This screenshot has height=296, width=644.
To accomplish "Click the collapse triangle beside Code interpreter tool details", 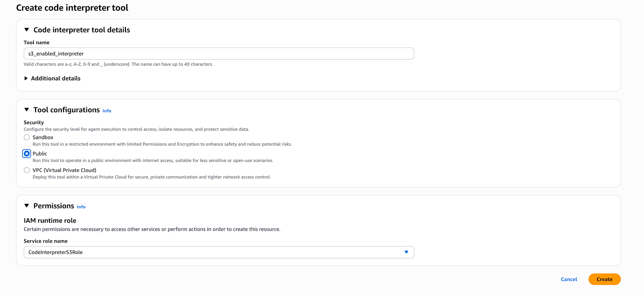I will [x=27, y=30].
